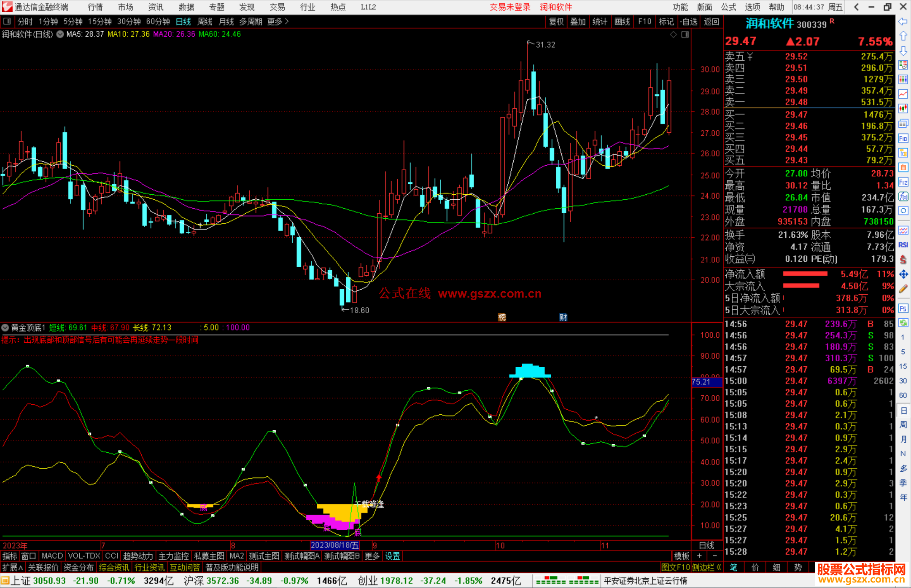Toggle the panel layout icon left of 分时
The height and width of the screenshot is (588, 911).
coord(7,21)
